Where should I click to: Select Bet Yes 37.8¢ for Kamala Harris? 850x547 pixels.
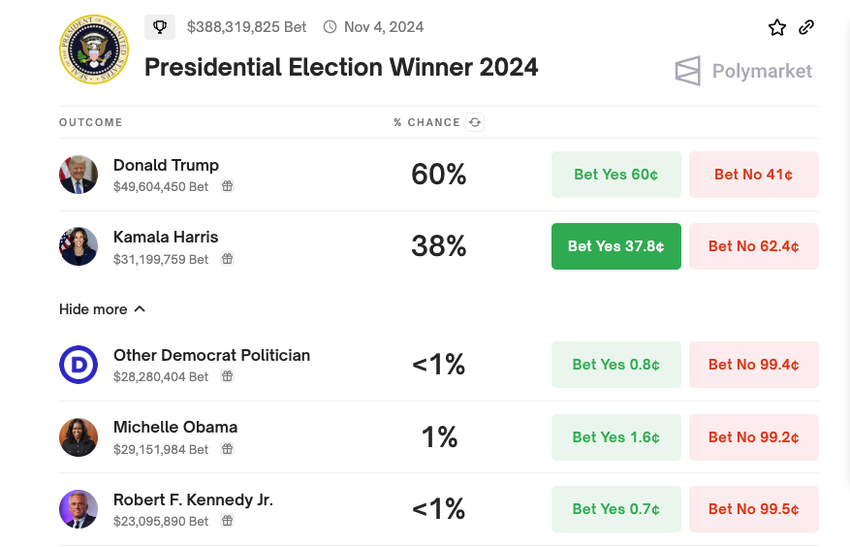click(616, 246)
